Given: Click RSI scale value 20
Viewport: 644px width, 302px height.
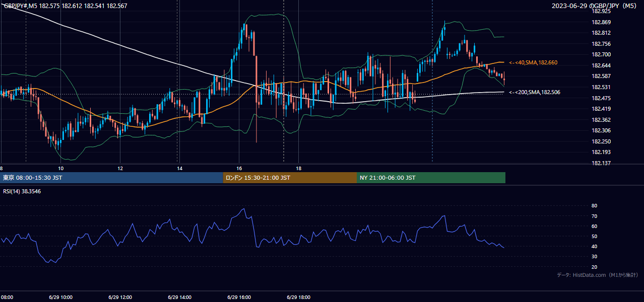Looking at the screenshot, I should click(594, 267).
